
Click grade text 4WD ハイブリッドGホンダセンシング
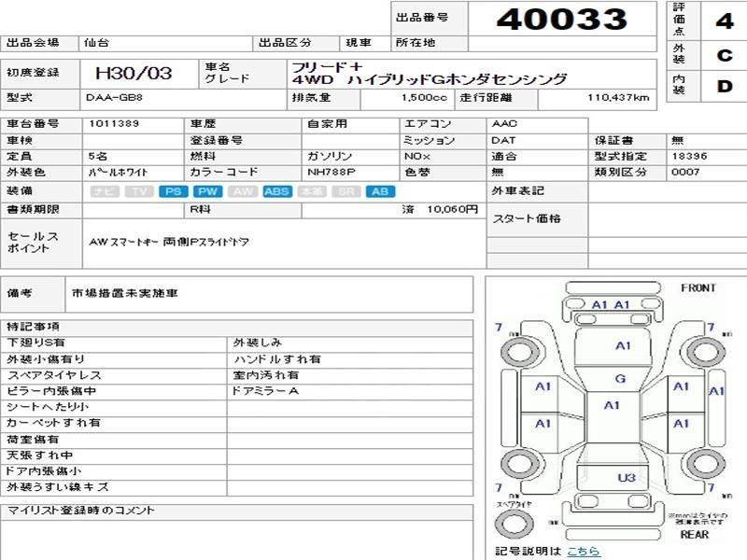(430, 79)
